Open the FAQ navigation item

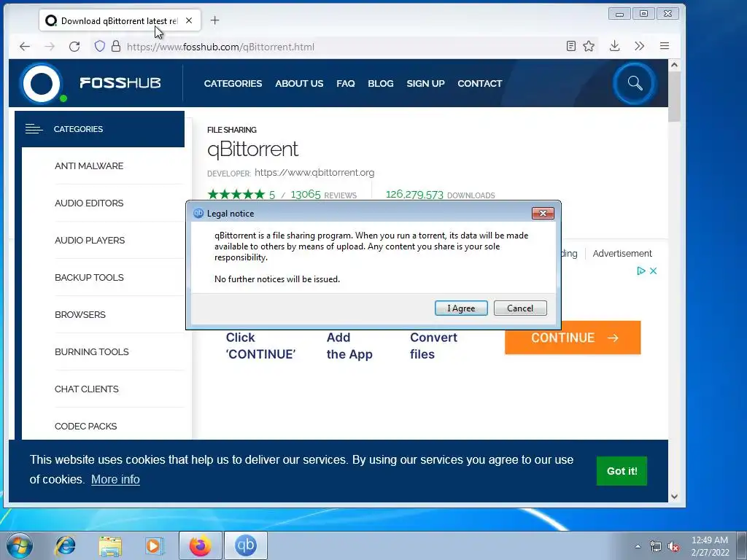click(x=345, y=83)
